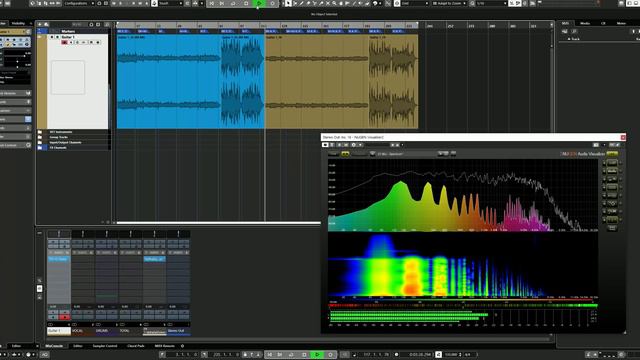Select the Stereo Out mixer channel name
Screen dimensions: 640x360
(178, 331)
